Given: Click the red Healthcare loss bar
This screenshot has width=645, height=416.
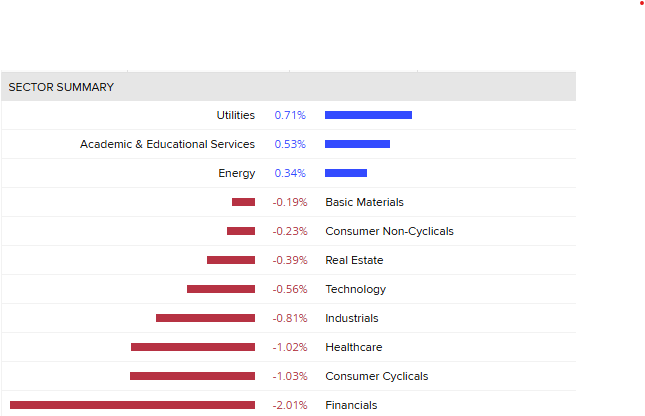Looking at the screenshot, I should 193,347.
